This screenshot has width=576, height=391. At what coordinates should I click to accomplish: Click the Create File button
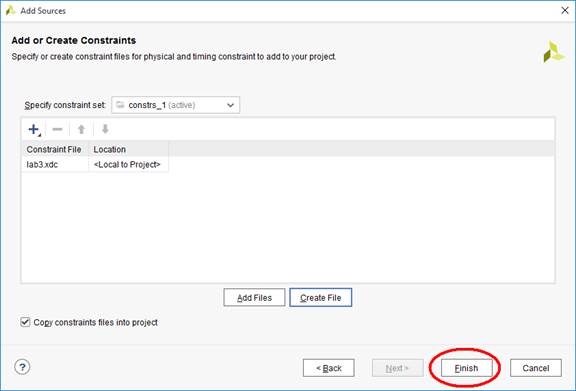coord(321,297)
